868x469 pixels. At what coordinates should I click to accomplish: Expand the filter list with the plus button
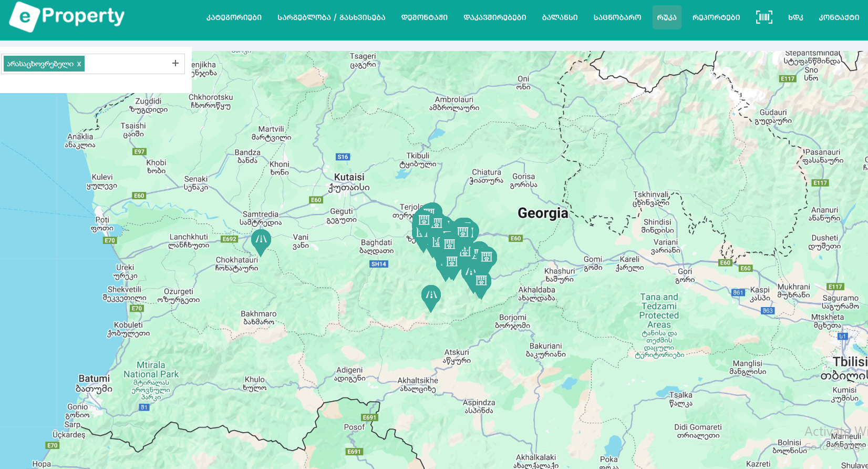coord(175,64)
